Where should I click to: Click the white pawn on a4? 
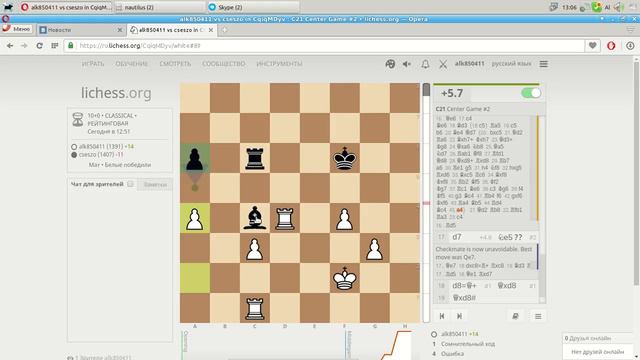pyautogui.click(x=195, y=218)
